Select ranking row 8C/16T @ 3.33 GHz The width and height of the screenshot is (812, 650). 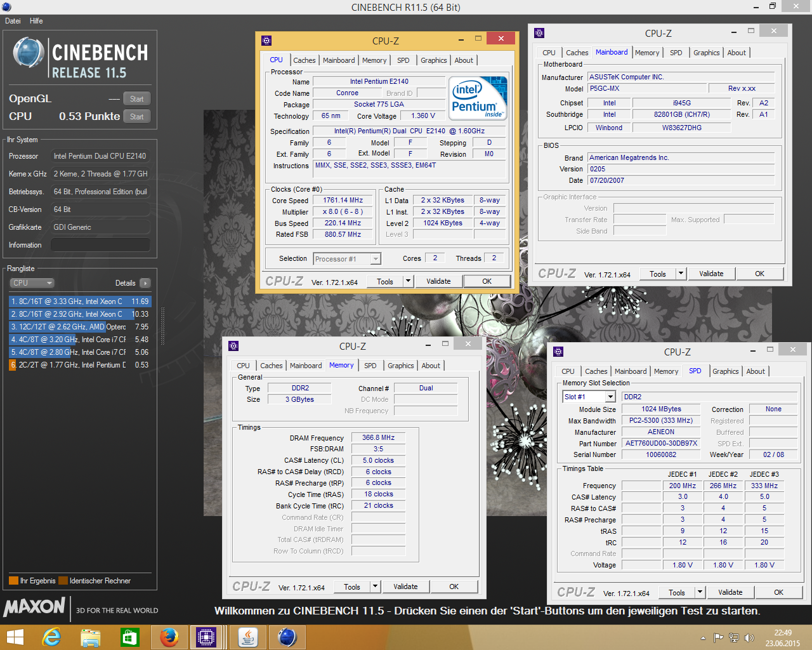pos(80,302)
